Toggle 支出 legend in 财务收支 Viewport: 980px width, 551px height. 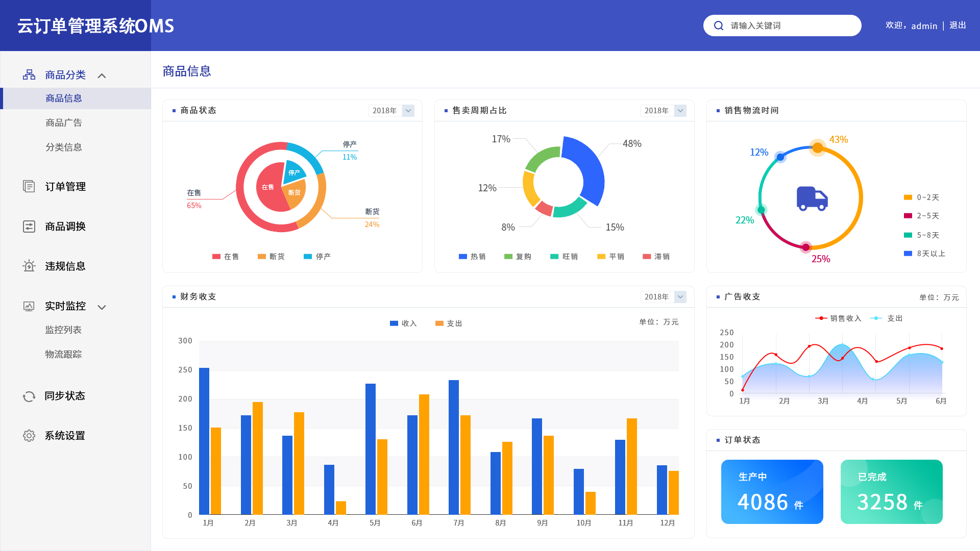pyautogui.click(x=449, y=323)
